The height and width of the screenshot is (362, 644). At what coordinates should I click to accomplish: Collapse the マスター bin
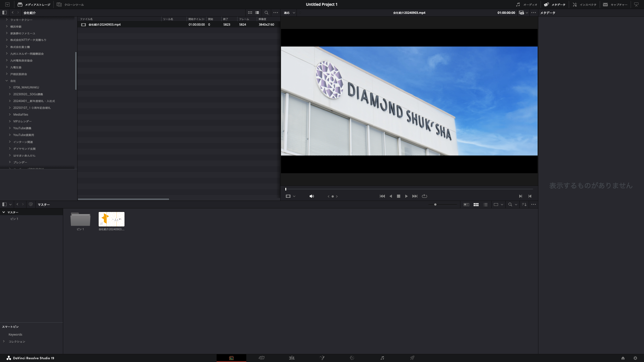(4, 212)
